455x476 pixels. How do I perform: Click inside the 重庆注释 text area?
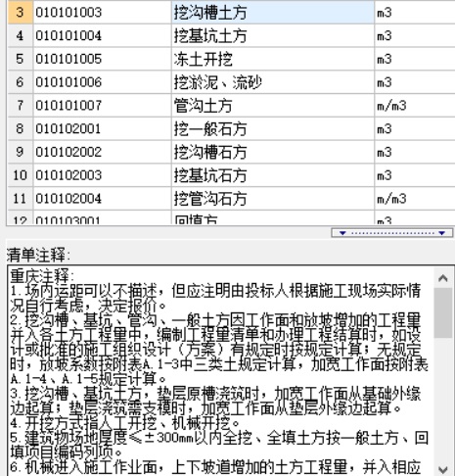click(221, 371)
